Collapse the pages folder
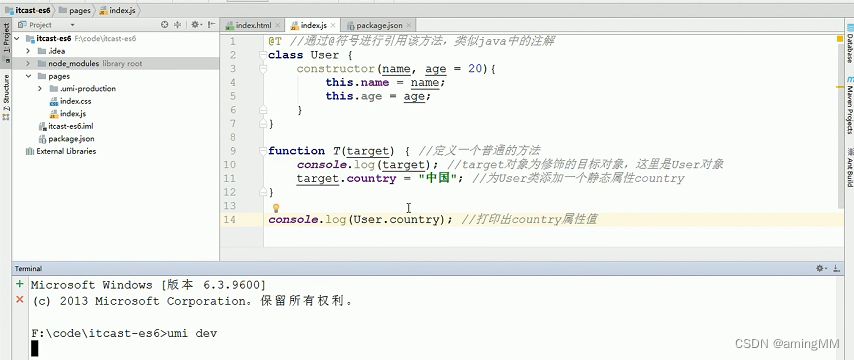This screenshot has width=854, height=360. 28,76
